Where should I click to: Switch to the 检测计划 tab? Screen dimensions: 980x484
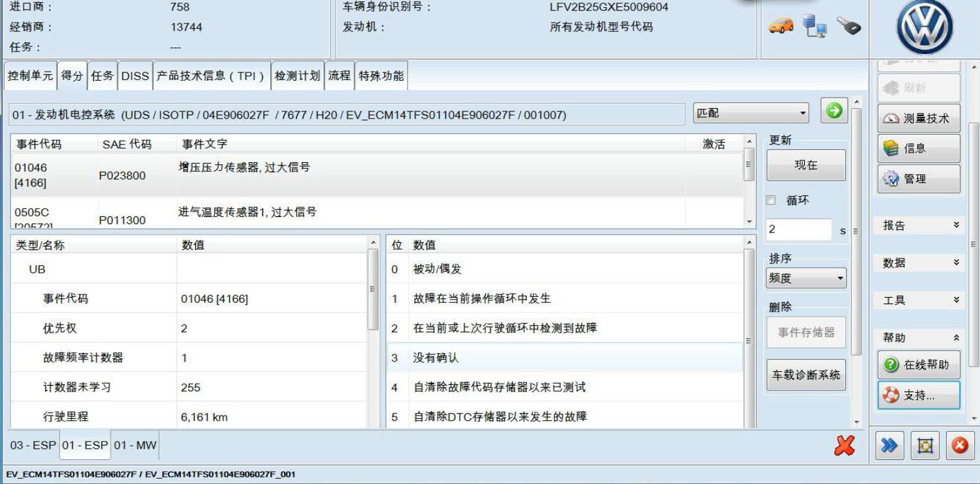(298, 76)
